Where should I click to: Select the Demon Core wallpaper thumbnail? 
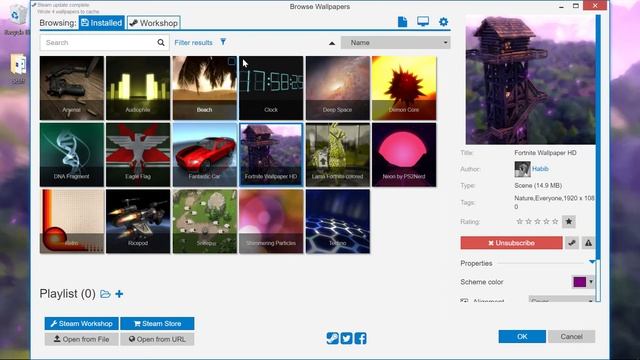click(x=404, y=88)
